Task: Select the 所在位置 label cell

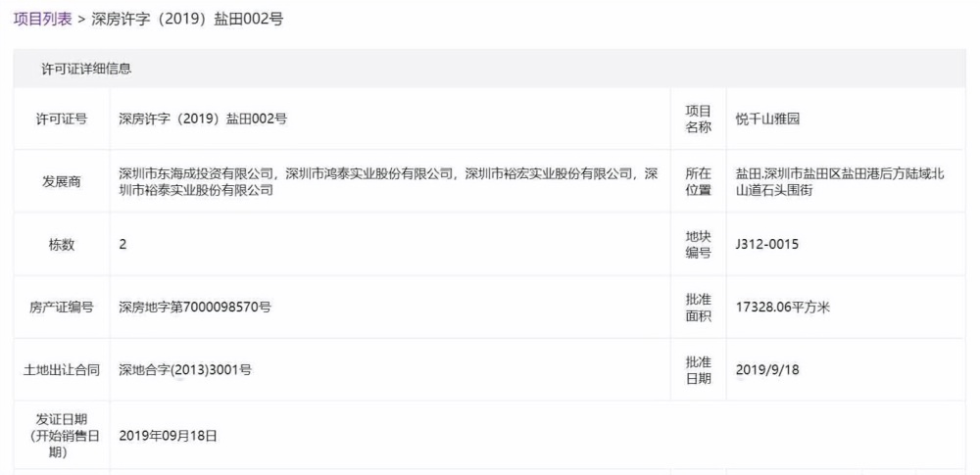Action: pyautogui.click(x=698, y=182)
